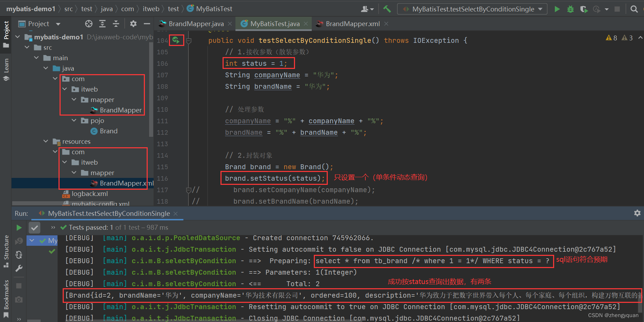Click the mybatis-demo1 breadcrumb
644x322 pixels.
pos(31,9)
